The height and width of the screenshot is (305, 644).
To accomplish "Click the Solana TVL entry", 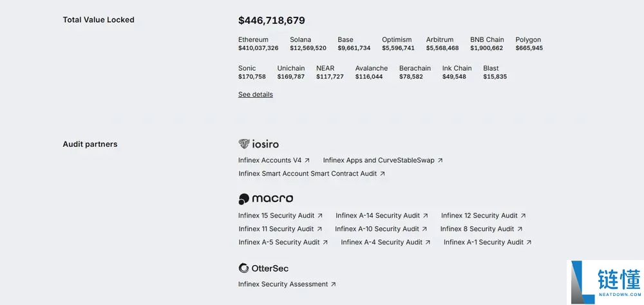I will 308,44.
